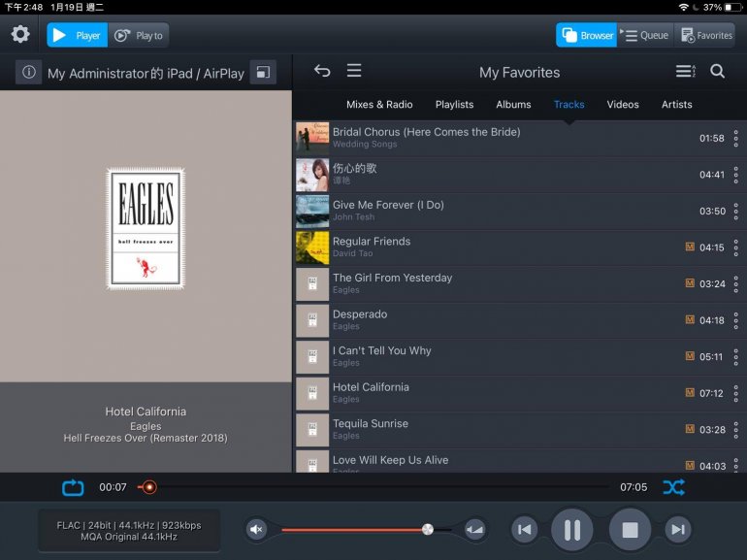Open the Videos tab
This screenshot has height=560, width=747.
click(623, 105)
